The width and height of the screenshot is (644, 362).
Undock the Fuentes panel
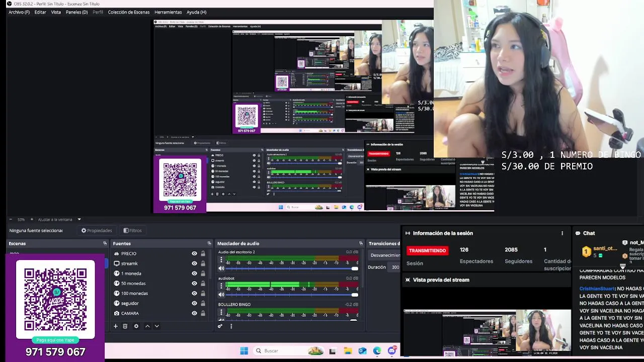point(209,243)
